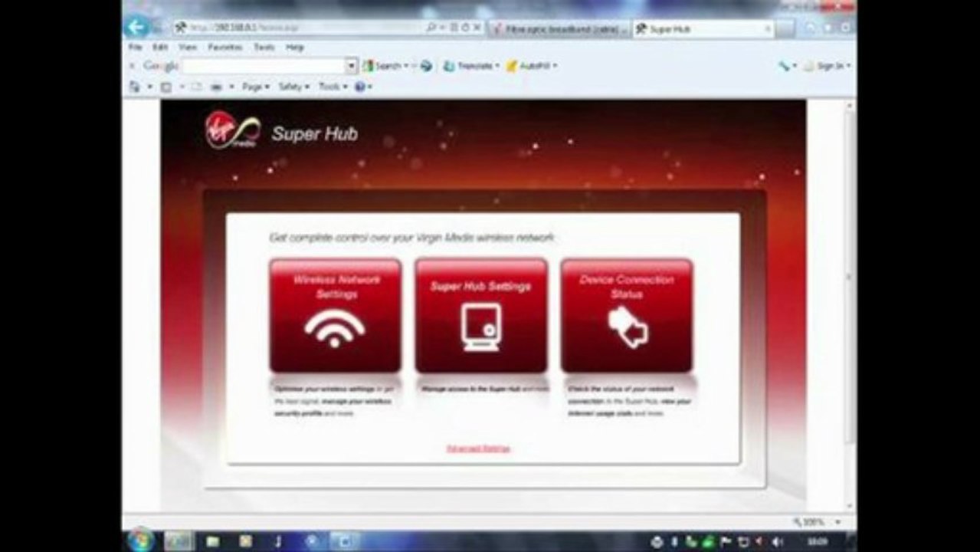Open the Favorites menu
Viewport: 980px width, 552px height.
225,47
